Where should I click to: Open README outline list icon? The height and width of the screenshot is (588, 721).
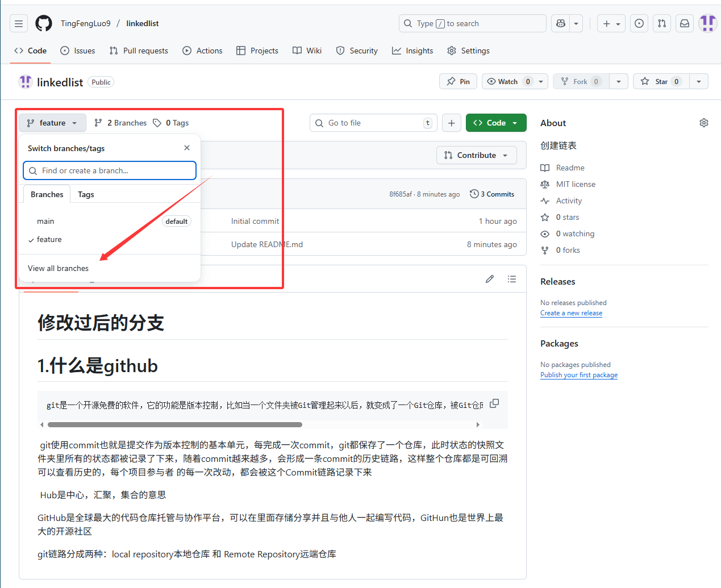pyautogui.click(x=512, y=279)
